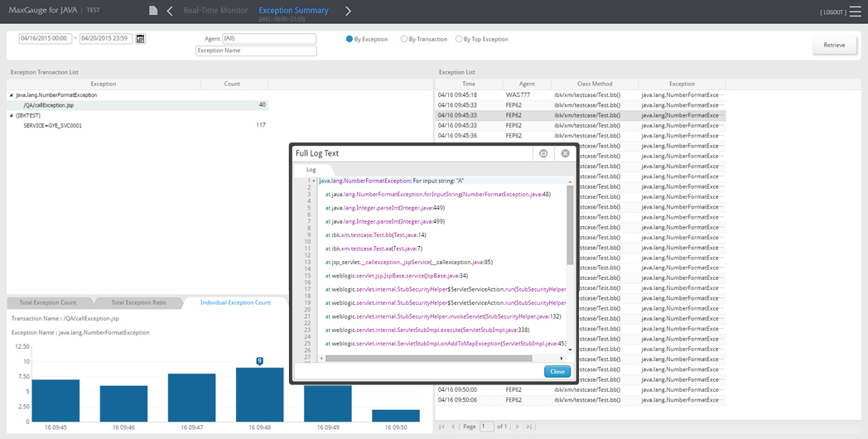Click the page number box in pager

click(x=486, y=427)
